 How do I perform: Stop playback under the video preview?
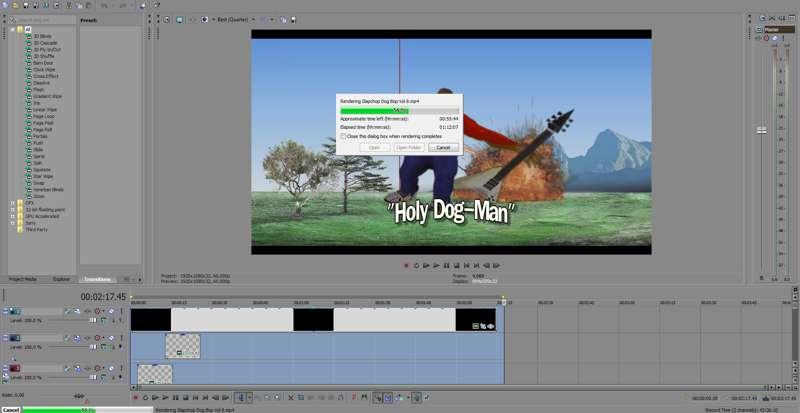457,265
